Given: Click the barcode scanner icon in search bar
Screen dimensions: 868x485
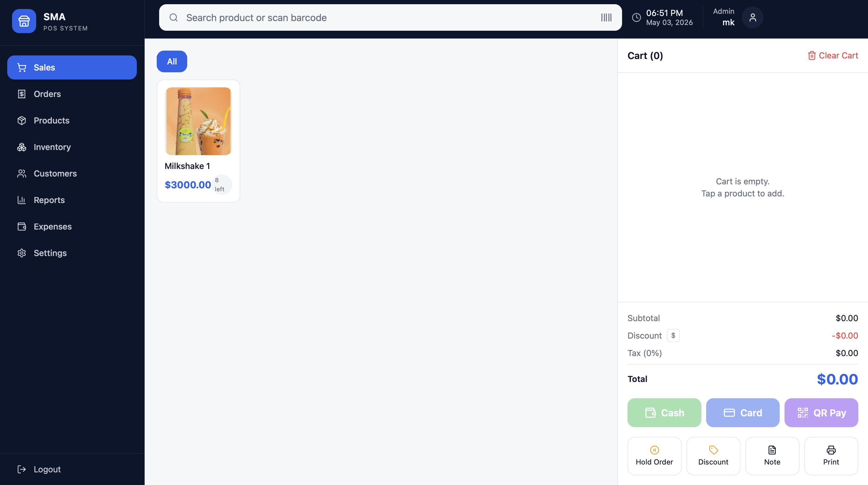Looking at the screenshot, I should (606, 17).
